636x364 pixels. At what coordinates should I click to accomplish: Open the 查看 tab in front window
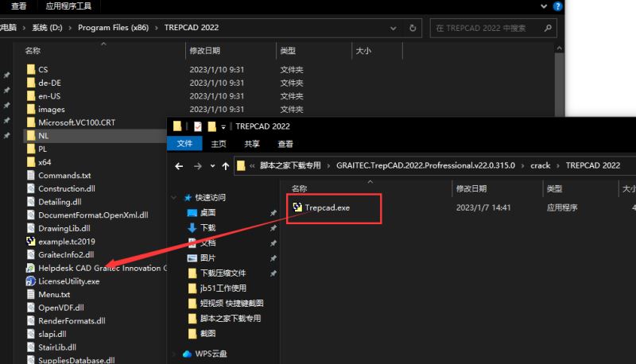(285, 144)
